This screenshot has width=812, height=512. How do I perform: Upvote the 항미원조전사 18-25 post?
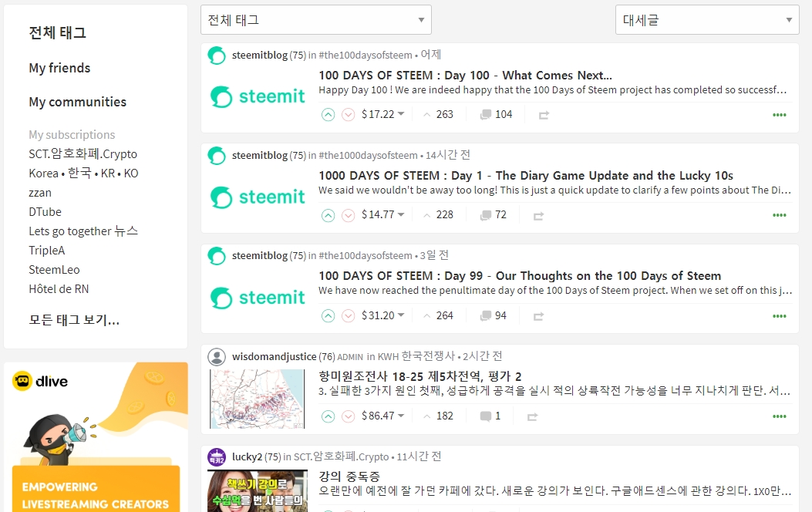(328, 416)
